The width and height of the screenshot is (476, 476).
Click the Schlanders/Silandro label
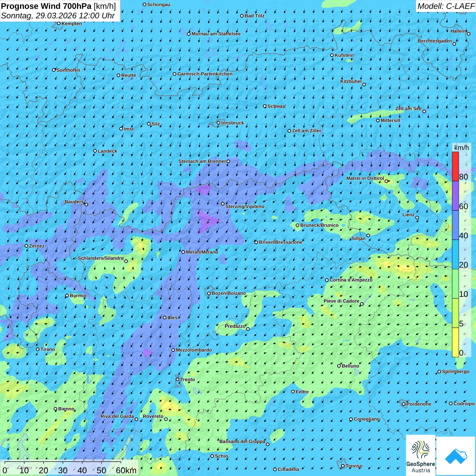[x=101, y=258]
